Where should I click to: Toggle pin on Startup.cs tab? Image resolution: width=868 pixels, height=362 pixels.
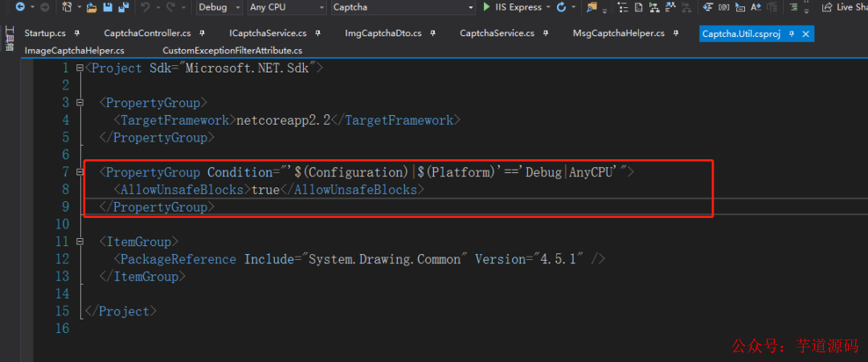coord(77,33)
